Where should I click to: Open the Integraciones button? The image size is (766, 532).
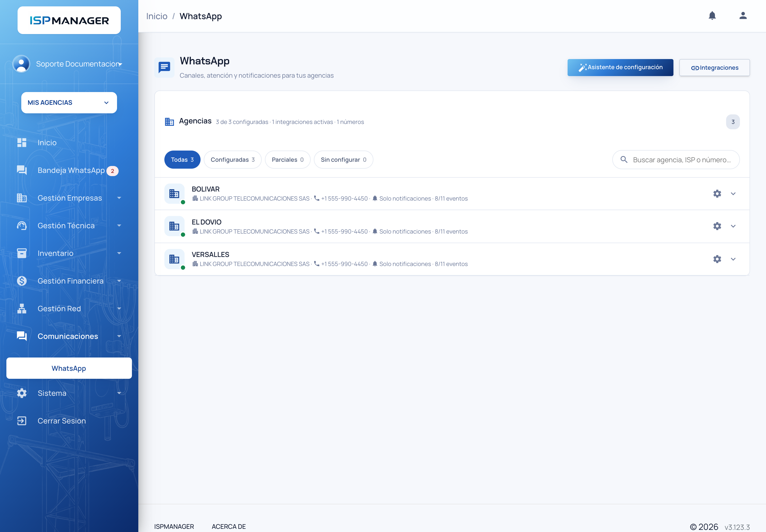click(714, 68)
